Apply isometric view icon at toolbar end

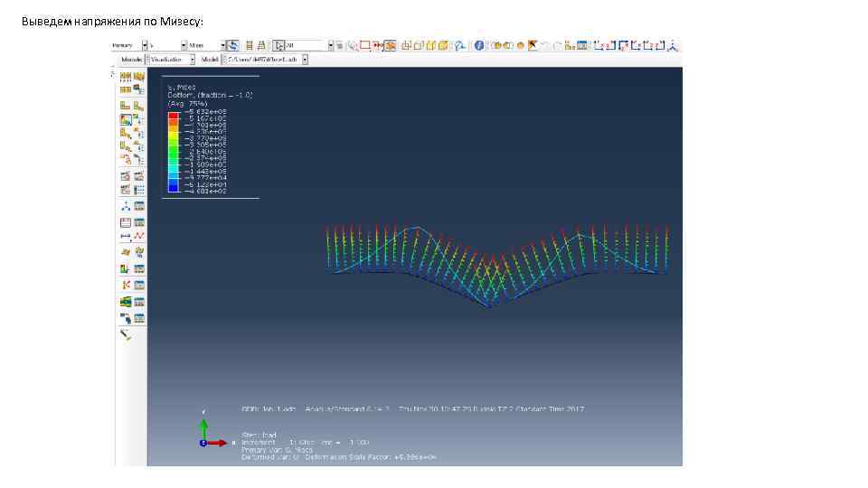[673, 45]
